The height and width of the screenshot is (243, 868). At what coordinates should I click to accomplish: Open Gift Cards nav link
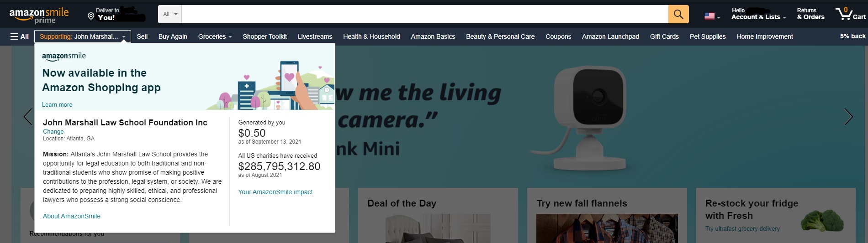(x=664, y=36)
